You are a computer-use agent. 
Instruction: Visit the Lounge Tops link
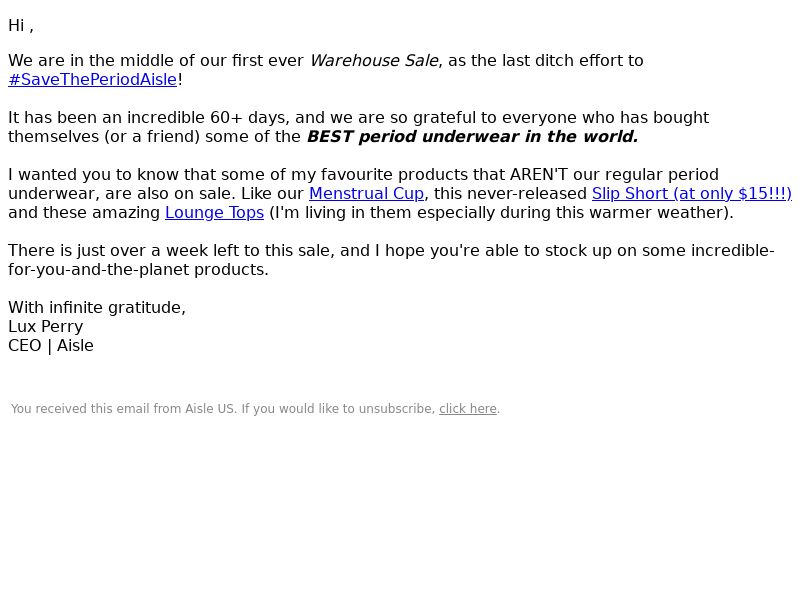(x=214, y=213)
